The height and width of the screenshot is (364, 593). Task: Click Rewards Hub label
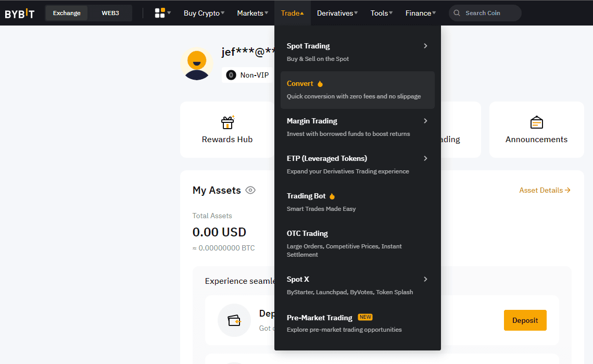coord(228,139)
